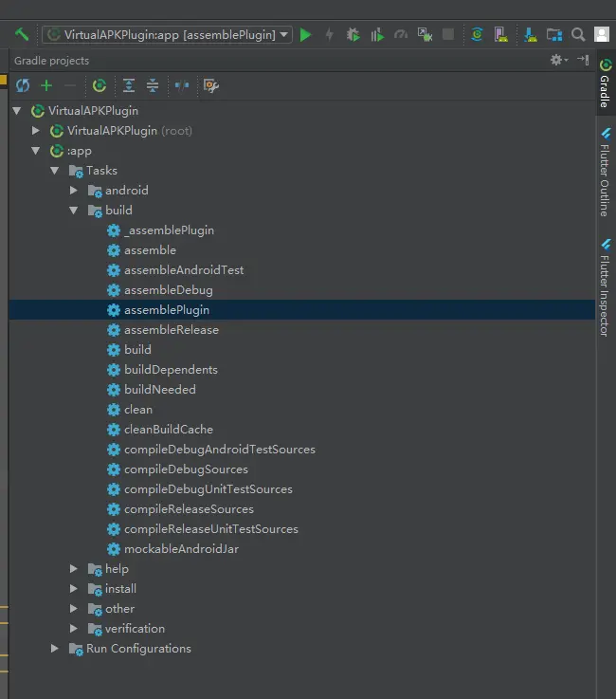Image resolution: width=616 pixels, height=699 pixels.
Task: Click the detach project minus icon
Action: 70,85
